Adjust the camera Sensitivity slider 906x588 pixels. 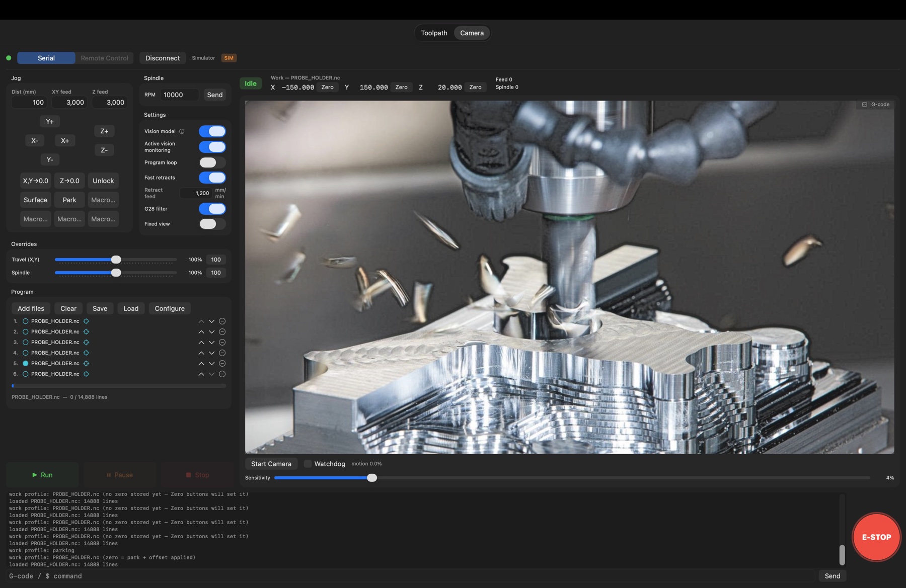click(572, 478)
